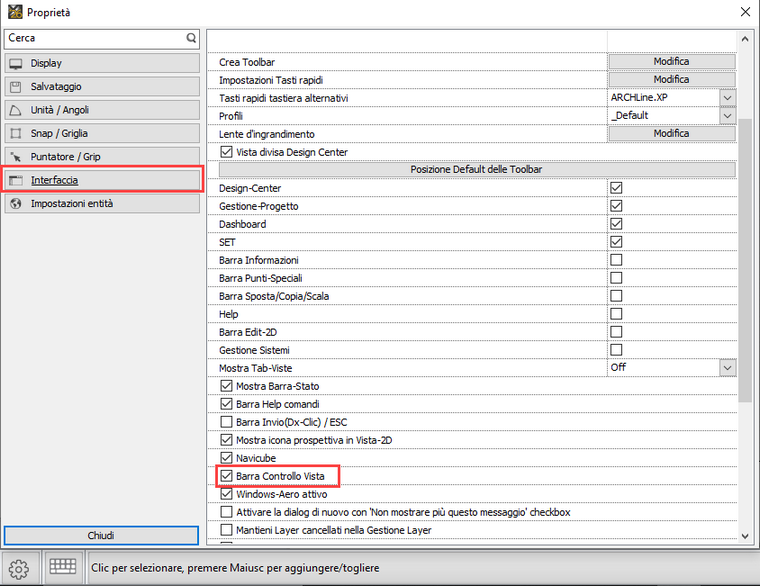
Task: Open the Impostazioni entità category
Action: (102, 204)
